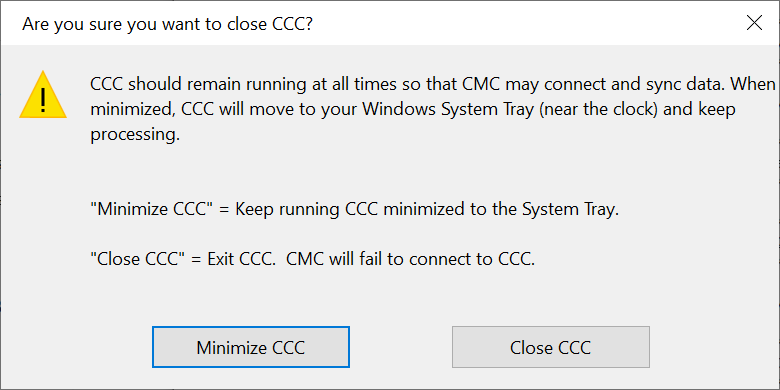Select the Close CCC button

click(551, 347)
